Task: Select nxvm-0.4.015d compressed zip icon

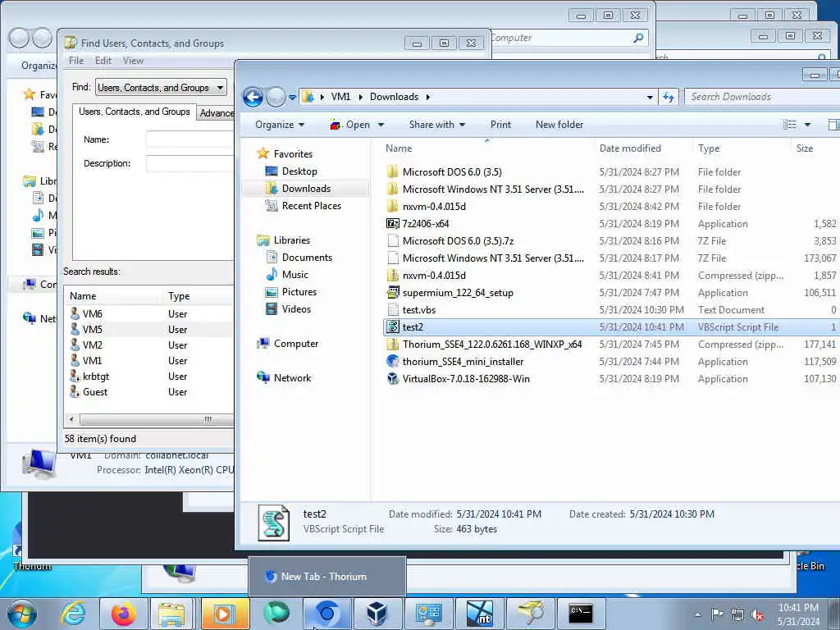Action: click(x=393, y=276)
